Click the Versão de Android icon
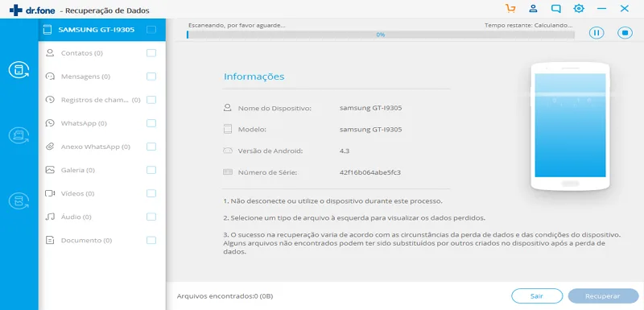Image resolution: width=644 pixels, height=310 pixels. pos(228,151)
